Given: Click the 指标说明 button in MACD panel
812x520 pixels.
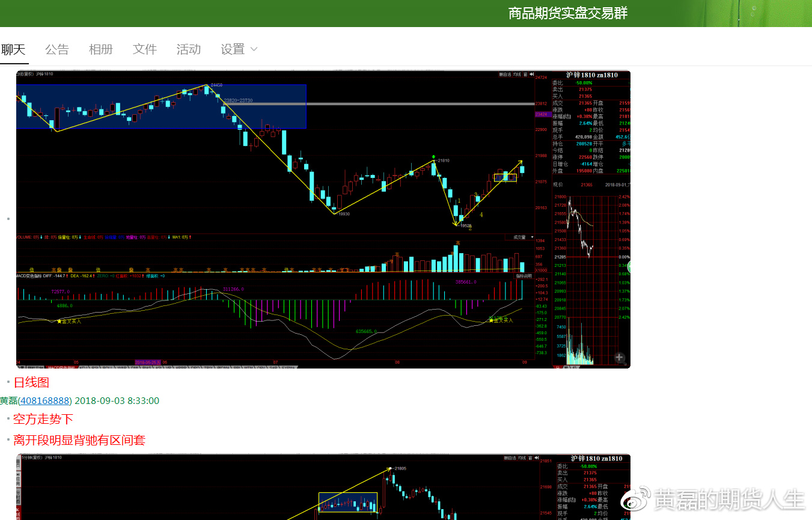Looking at the screenshot, I should (524, 275).
